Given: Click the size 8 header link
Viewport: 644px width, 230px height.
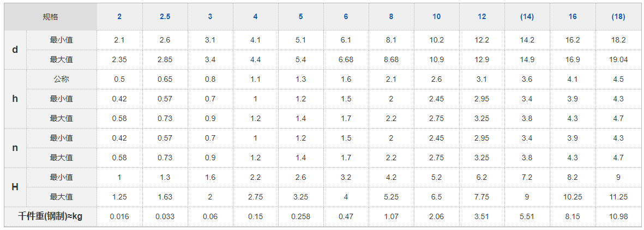Looking at the screenshot, I should click(x=391, y=17).
